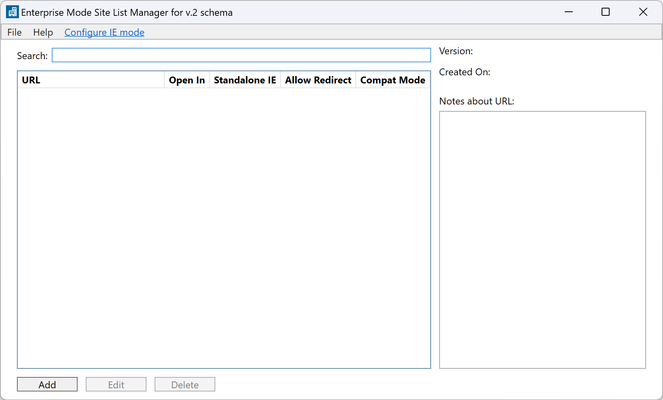
Task: Click the app icon in title bar
Action: [x=12, y=12]
